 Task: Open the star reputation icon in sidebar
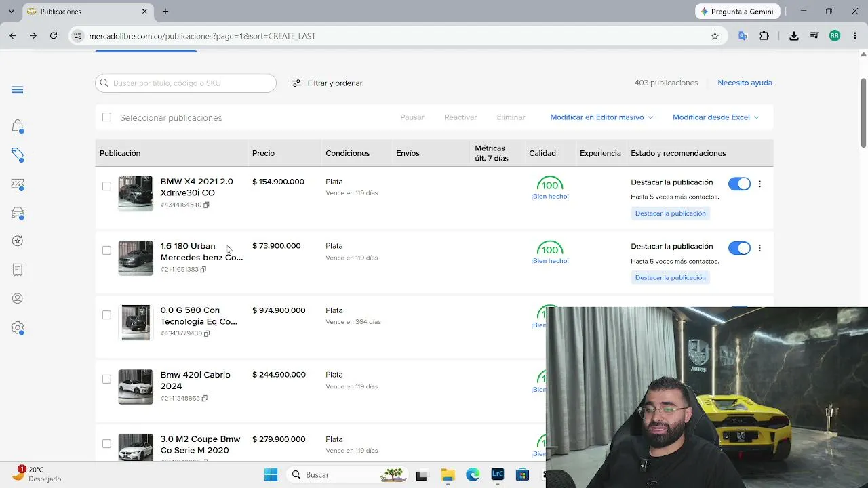pyautogui.click(x=18, y=241)
